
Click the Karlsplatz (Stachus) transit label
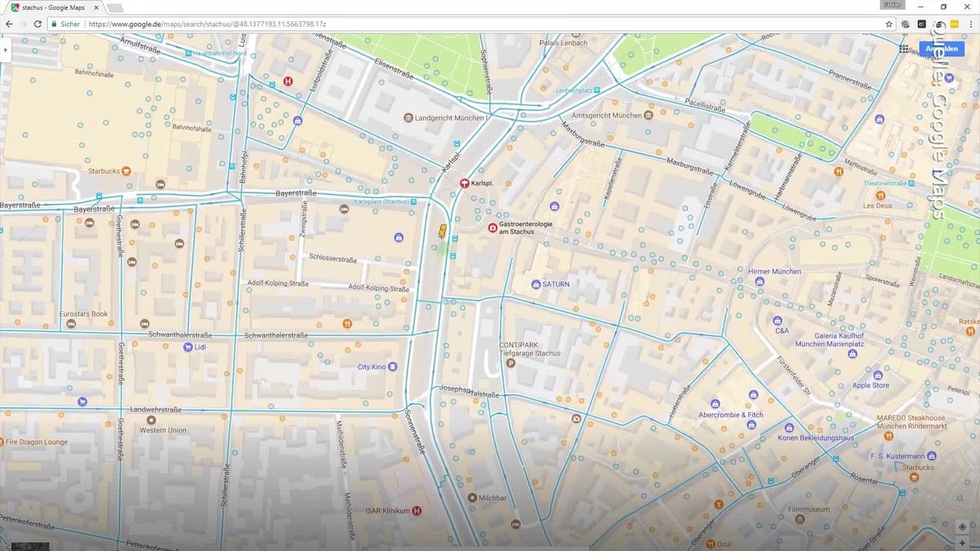(382, 202)
